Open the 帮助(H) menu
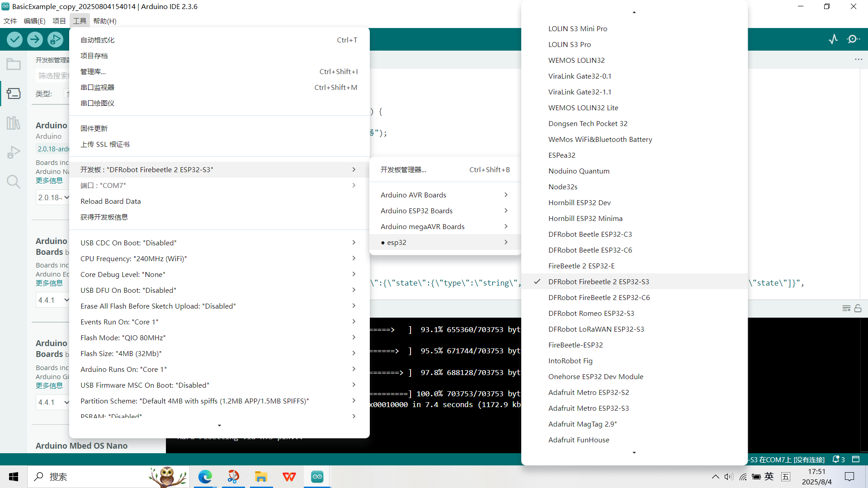 click(105, 21)
